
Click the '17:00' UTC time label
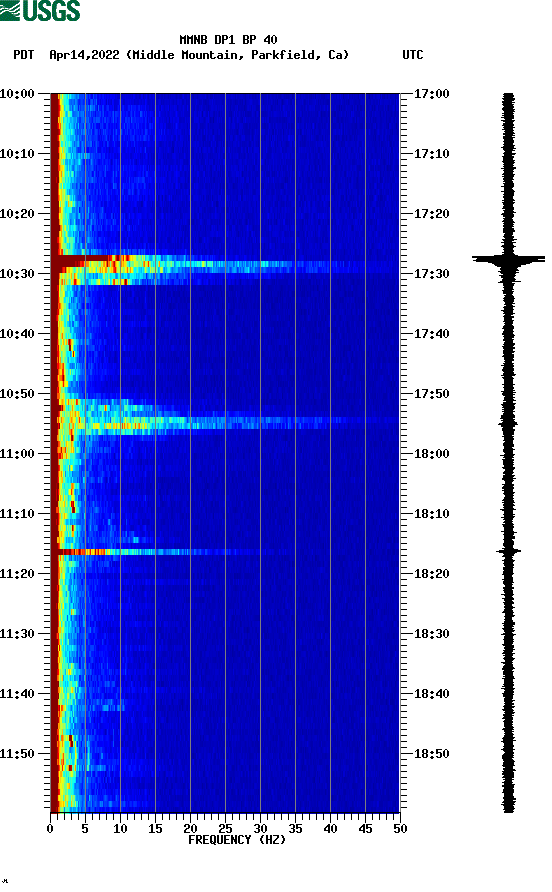(x=431, y=94)
